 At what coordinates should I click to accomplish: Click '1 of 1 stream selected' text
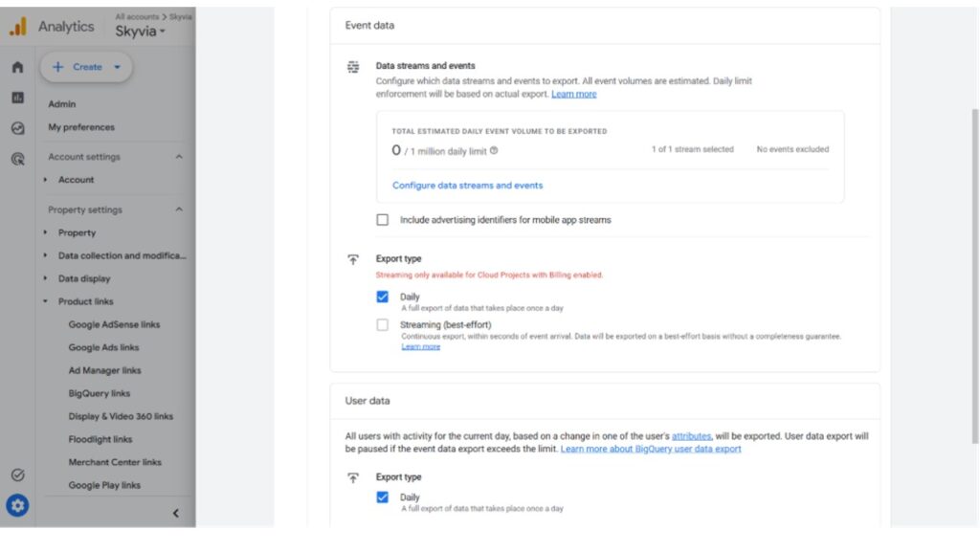693,149
